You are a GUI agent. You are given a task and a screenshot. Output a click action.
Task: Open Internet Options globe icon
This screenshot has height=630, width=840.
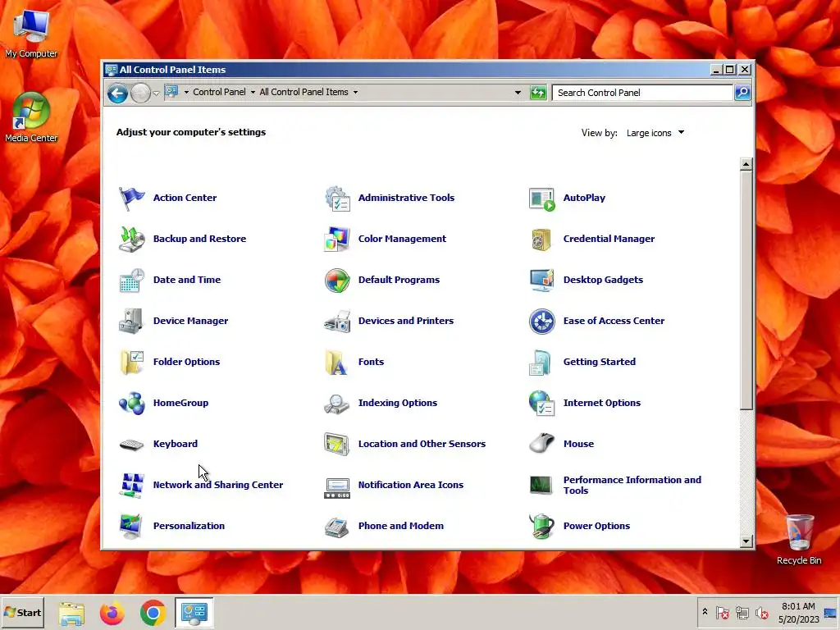click(541, 403)
